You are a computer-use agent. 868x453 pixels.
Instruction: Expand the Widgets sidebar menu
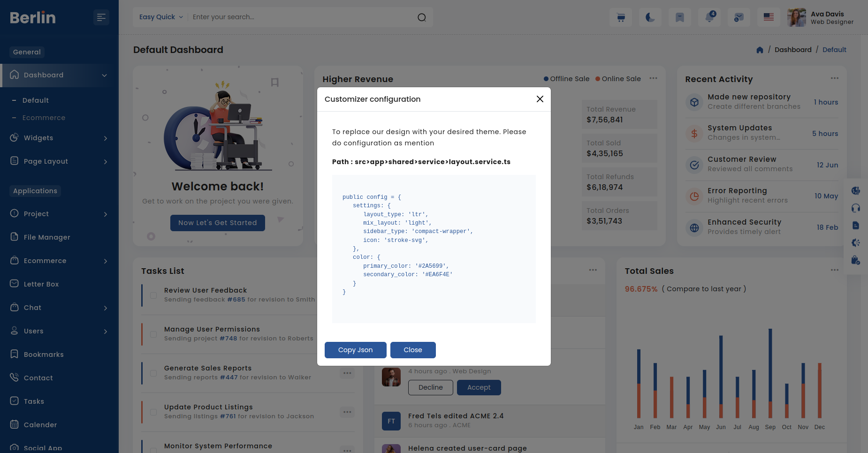pyautogui.click(x=59, y=138)
